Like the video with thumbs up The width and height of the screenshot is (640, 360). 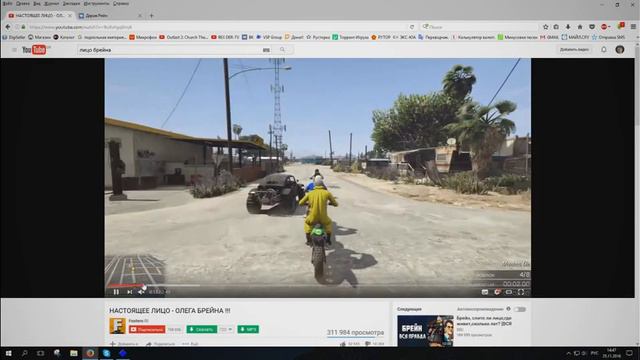(342, 344)
